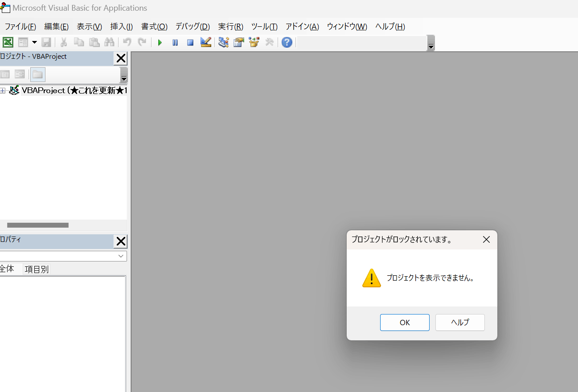
Task: Open the ヘルプ(H) menu
Action: pyautogui.click(x=390, y=26)
